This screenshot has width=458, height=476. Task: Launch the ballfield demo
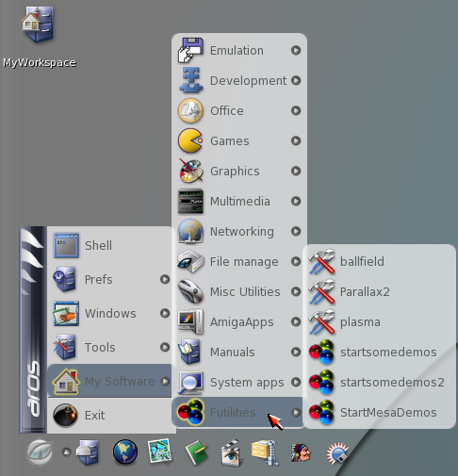tap(380, 261)
